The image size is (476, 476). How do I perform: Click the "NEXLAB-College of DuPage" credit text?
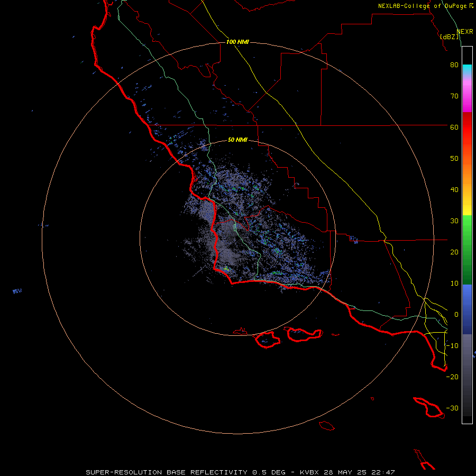pos(423,6)
